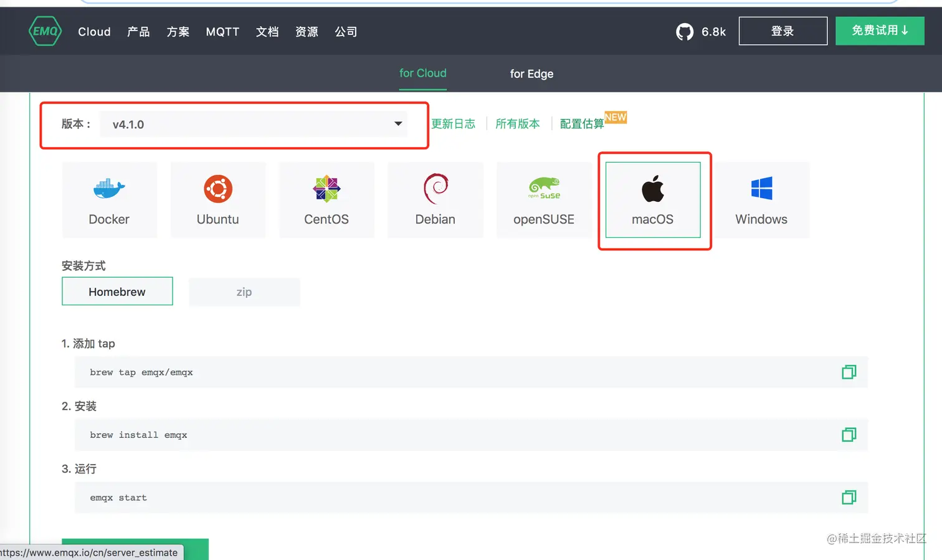The height and width of the screenshot is (560, 942).
Task: Open the 文档 menu
Action: coord(267,32)
